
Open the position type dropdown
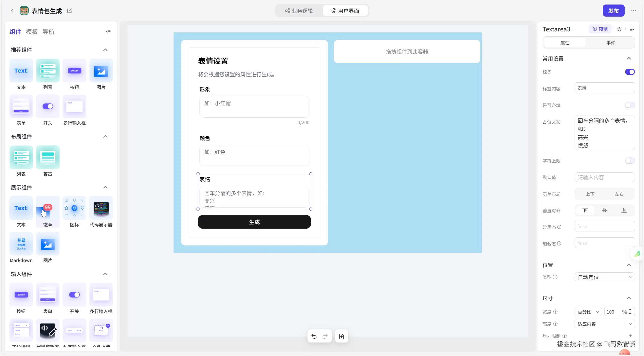tap(605, 277)
